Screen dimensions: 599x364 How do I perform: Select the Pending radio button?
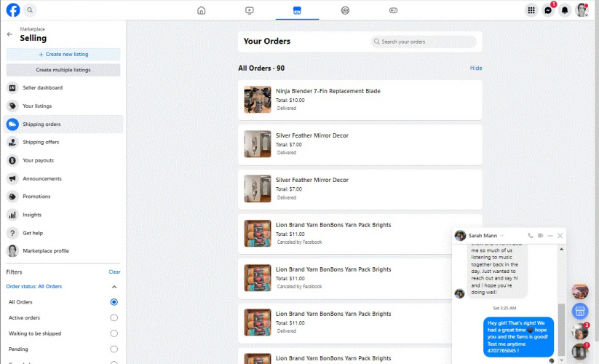pyautogui.click(x=114, y=349)
